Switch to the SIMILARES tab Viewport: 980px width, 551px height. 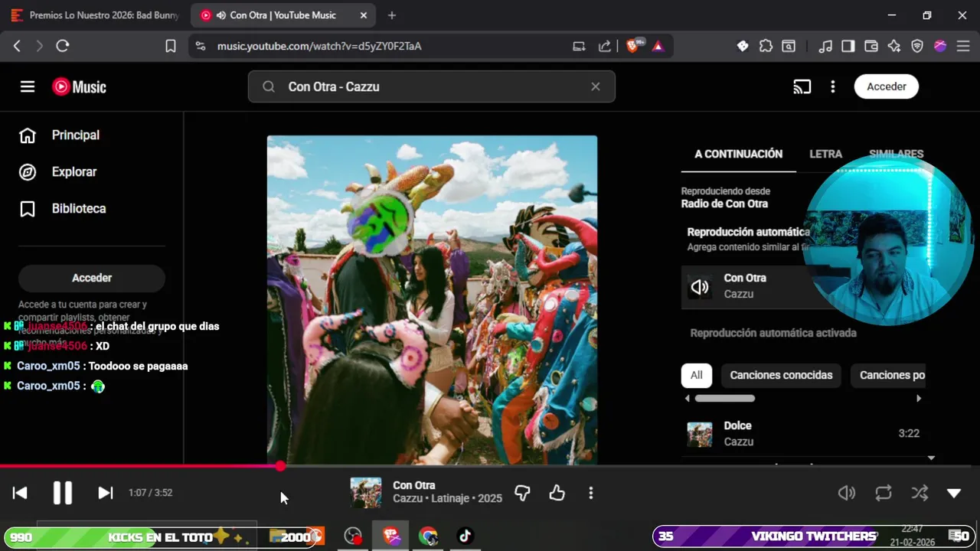[896, 154]
